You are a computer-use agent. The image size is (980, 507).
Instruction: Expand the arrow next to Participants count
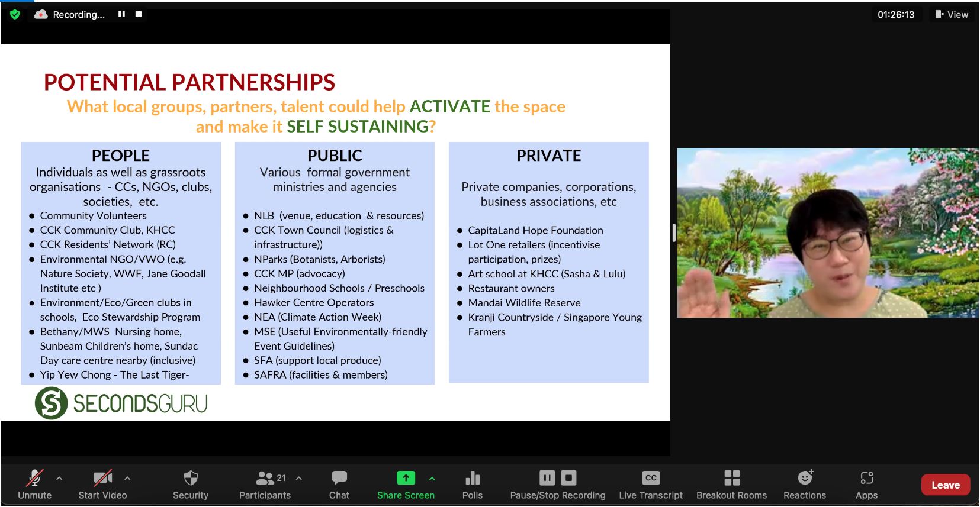point(299,478)
